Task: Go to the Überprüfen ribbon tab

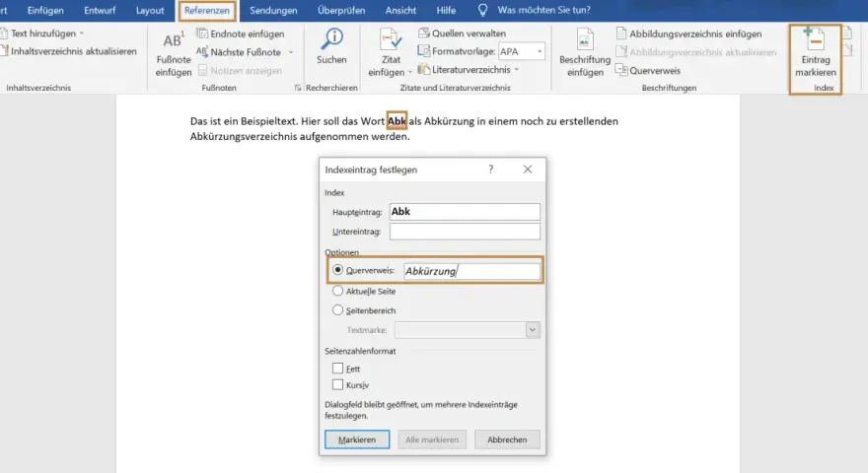Action: click(341, 10)
